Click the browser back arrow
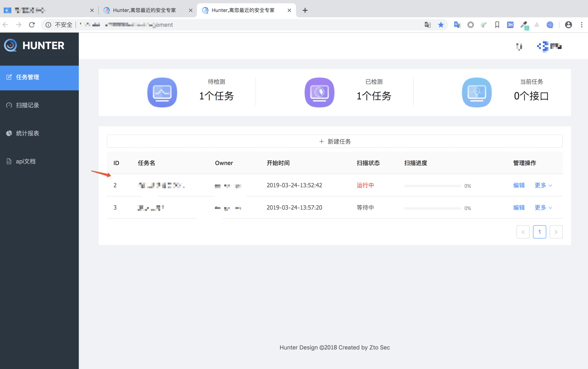The height and width of the screenshot is (369, 588). (x=6, y=25)
